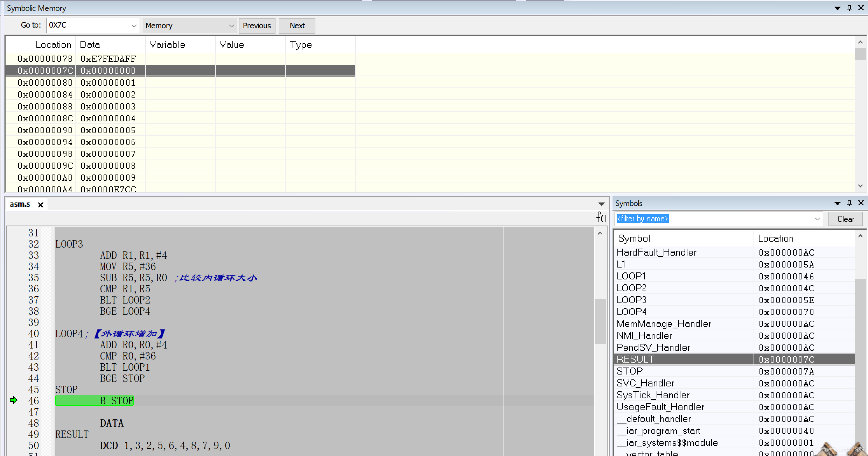Open Symbolic Memory window position menu arrow
Viewport: 868px width, 456px height.
pyautogui.click(x=838, y=8)
